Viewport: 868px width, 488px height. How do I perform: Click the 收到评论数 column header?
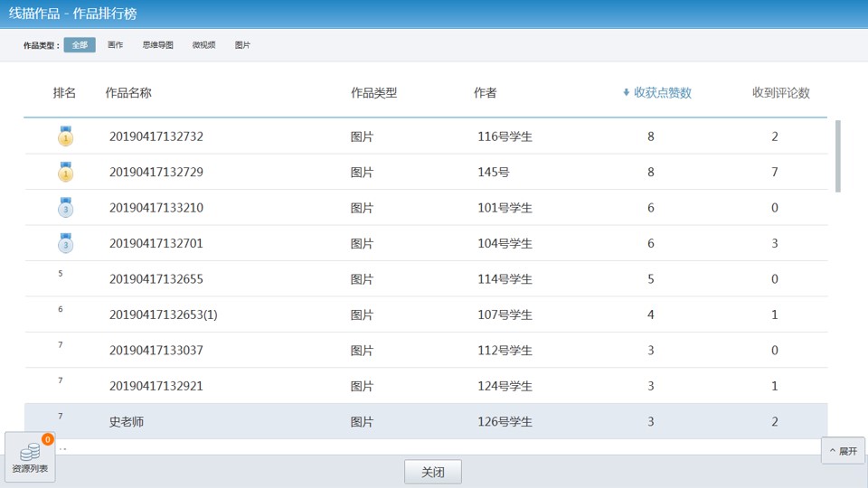(x=780, y=92)
